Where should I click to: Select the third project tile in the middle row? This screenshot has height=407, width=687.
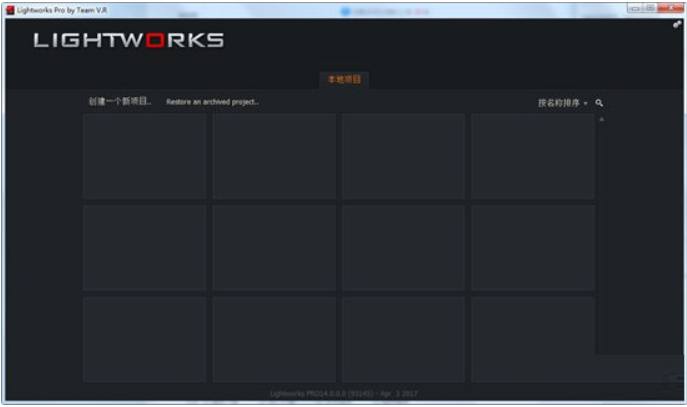tap(403, 247)
